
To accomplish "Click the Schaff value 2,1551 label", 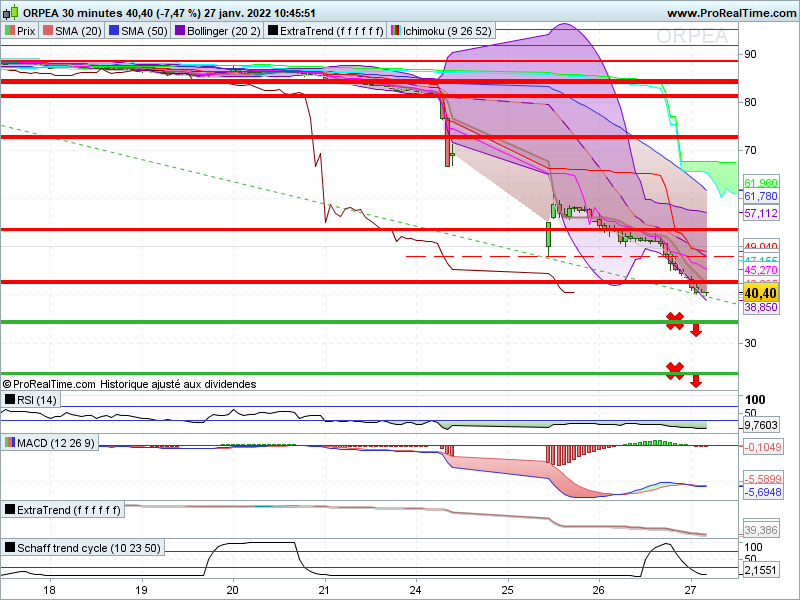I will [761, 570].
